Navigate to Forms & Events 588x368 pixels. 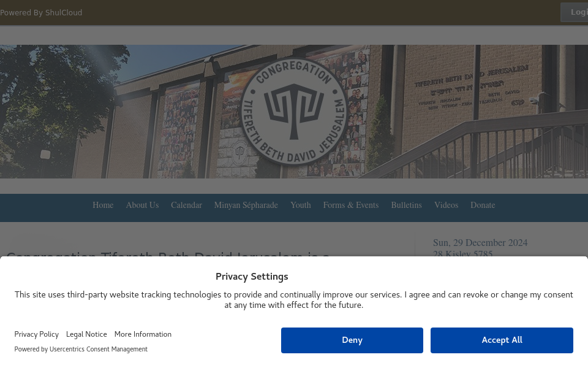click(x=351, y=205)
